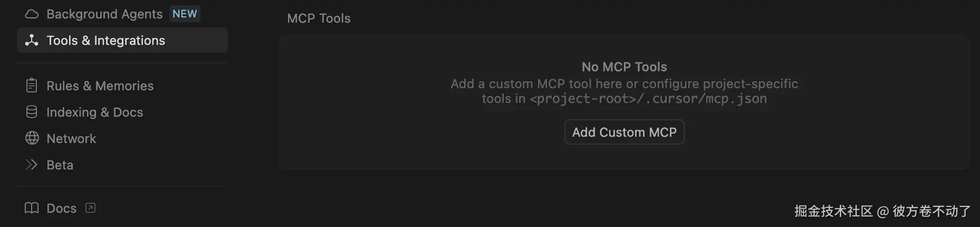Click the Beta double-chevron icon
The height and width of the screenshot is (227, 980).
click(x=32, y=165)
